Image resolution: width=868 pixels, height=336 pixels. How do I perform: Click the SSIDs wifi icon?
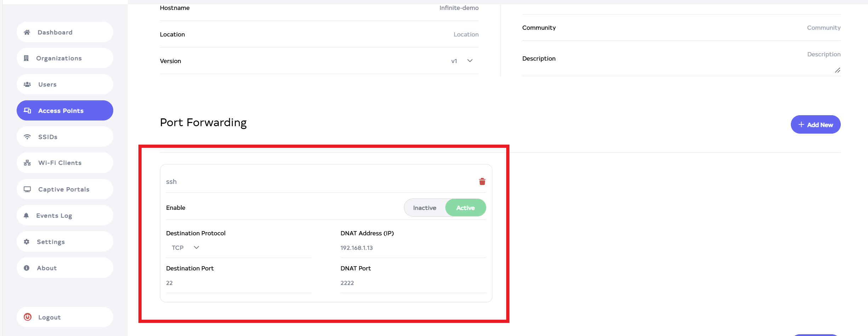(27, 137)
